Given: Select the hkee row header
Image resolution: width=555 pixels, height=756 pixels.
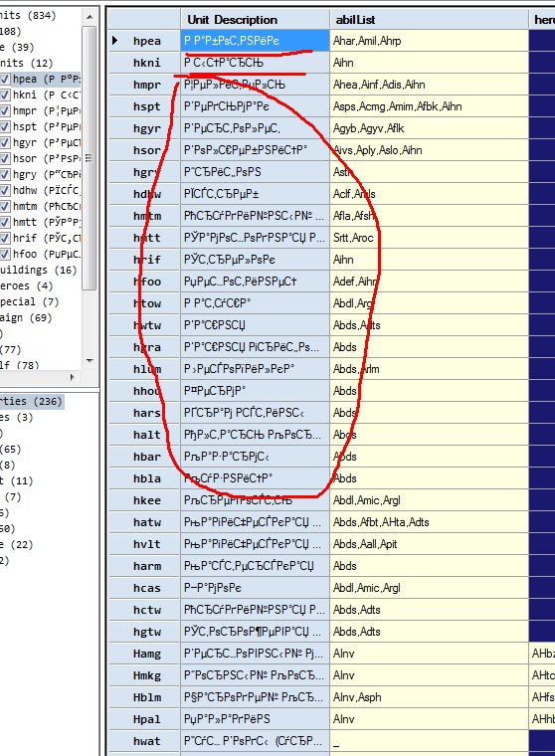Looking at the screenshot, I should point(144,500).
